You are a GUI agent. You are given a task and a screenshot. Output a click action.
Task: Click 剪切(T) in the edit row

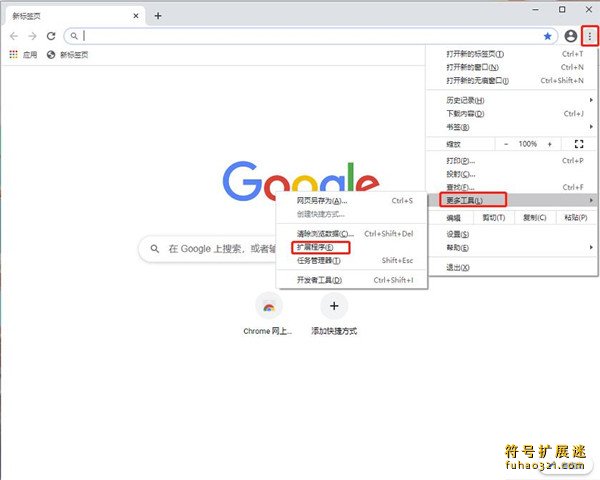[x=494, y=217]
